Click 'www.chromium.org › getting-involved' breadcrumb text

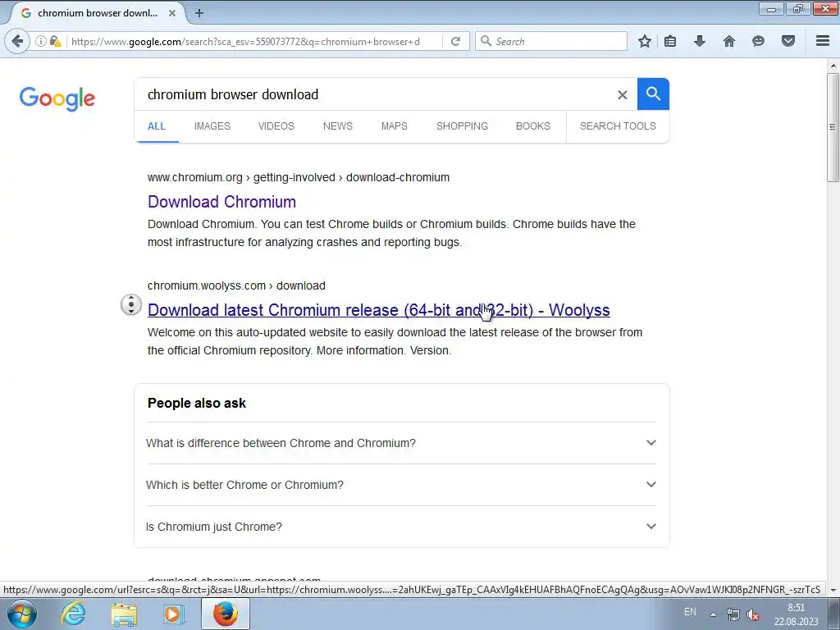241,177
